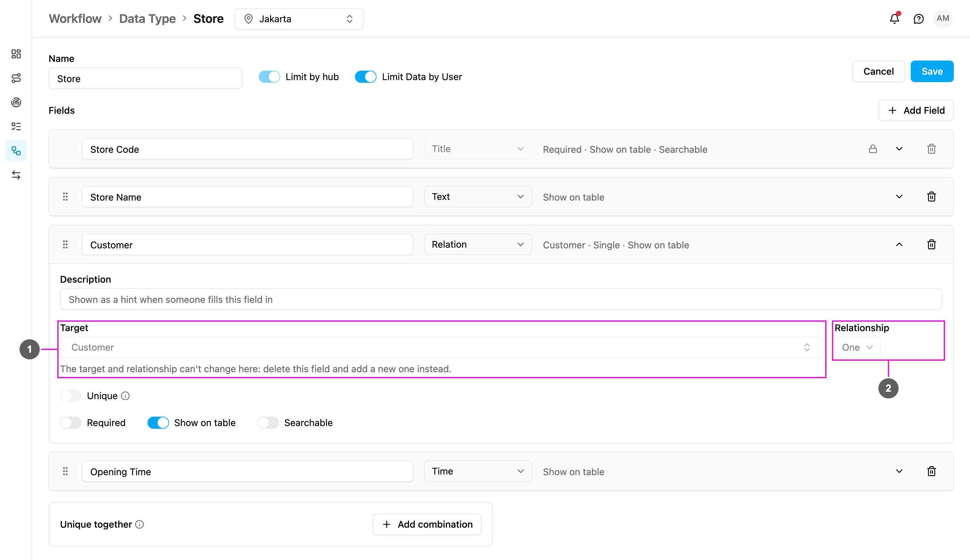
Task: Disable the Show on table toggle
Action: (x=158, y=423)
